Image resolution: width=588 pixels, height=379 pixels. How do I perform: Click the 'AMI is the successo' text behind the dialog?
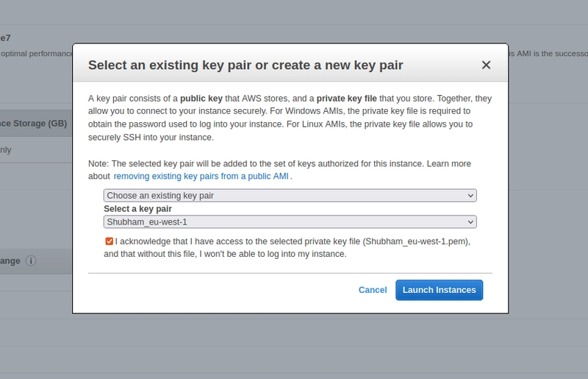548,54
